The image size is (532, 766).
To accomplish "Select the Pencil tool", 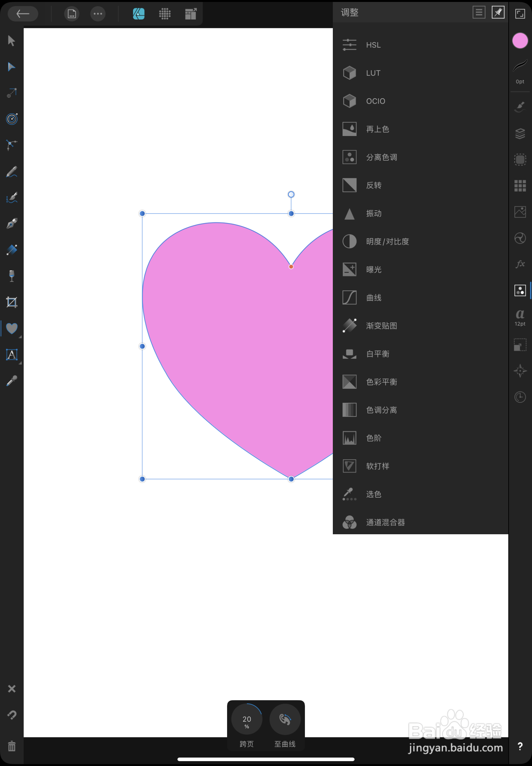I will (x=12, y=171).
